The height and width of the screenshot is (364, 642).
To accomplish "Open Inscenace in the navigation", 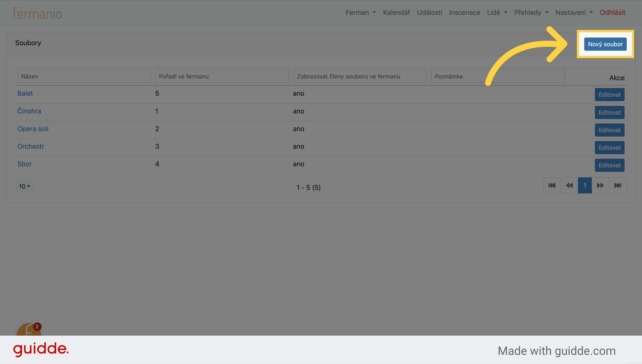I will coord(465,13).
